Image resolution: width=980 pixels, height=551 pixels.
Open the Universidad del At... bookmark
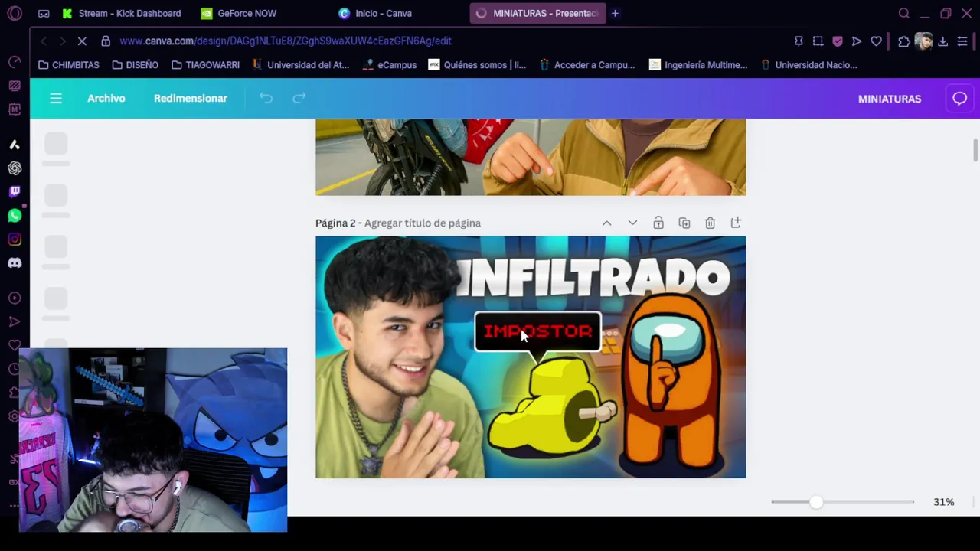coord(300,65)
